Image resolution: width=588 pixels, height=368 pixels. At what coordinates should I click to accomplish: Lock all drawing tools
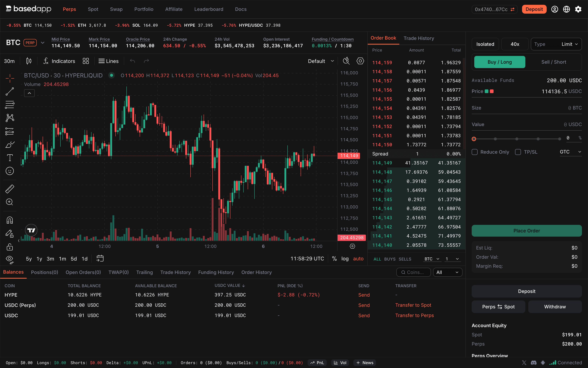click(x=10, y=247)
